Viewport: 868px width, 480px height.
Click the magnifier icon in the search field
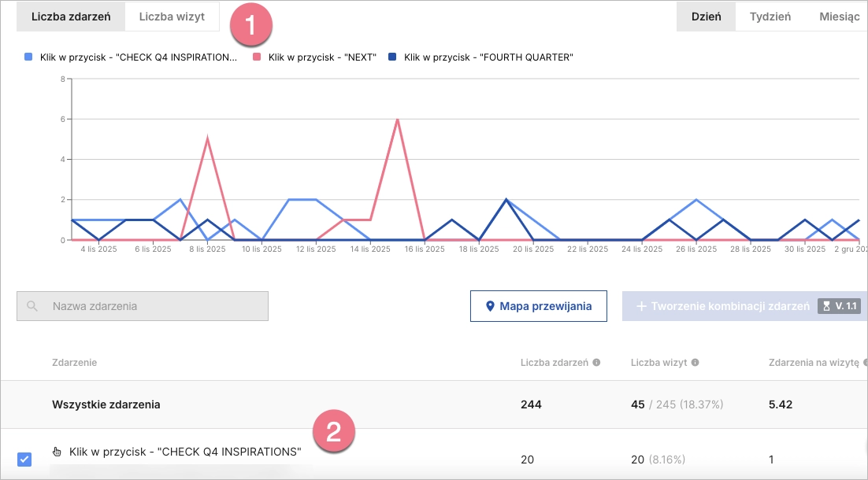coord(30,306)
